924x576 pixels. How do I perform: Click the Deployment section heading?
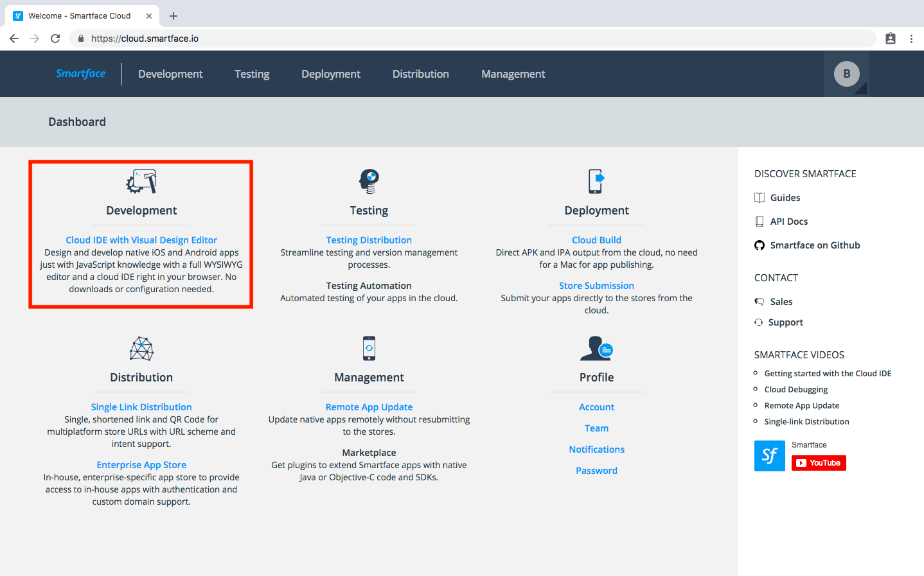[x=596, y=211]
